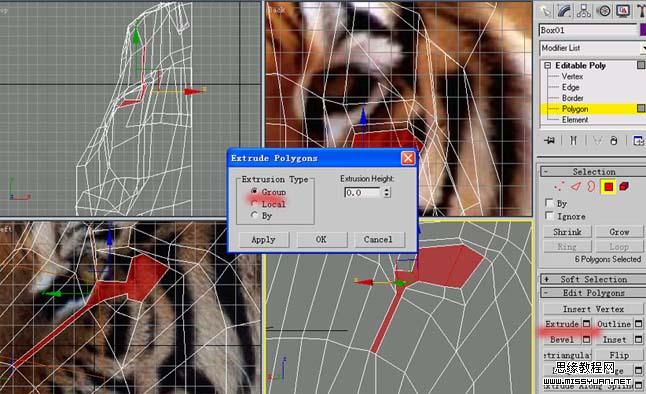This screenshot has height=394, width=646.
Task: Click Cancel in Extrude Polygons dialog
Action: pyautogui.click(x=378, y=239)
